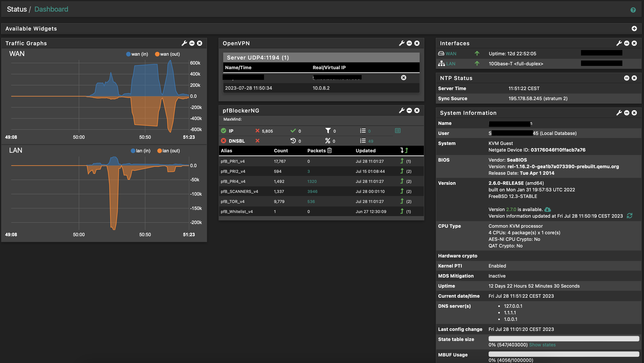Open OpenVPN widget wrench settings

pos(401,43)
